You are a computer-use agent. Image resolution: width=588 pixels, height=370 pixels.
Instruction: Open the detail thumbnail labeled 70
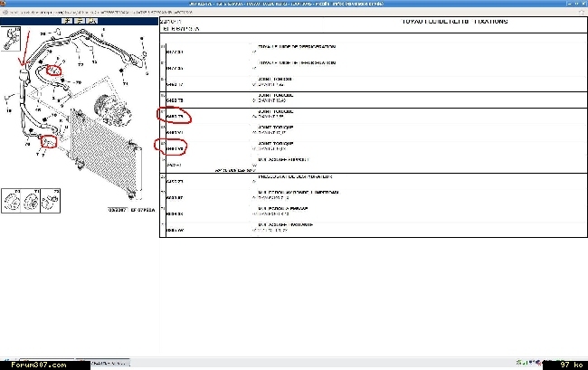pos(11,201)
